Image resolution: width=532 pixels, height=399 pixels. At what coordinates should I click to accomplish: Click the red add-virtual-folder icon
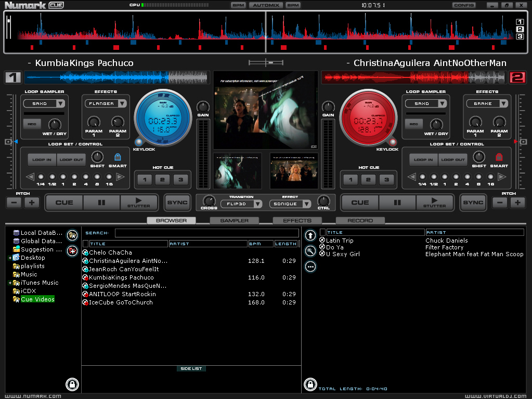click(73, 250)
